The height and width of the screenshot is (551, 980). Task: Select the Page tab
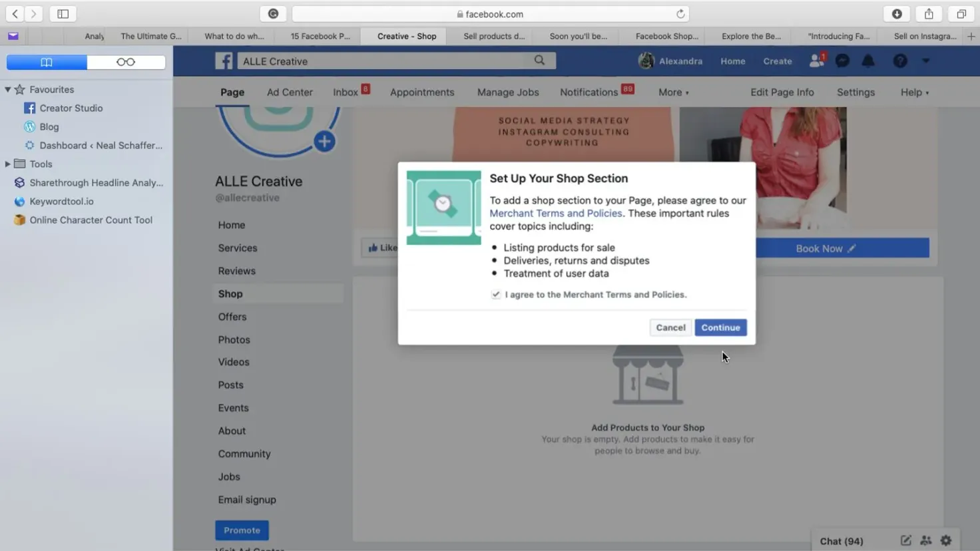click(x=232, y=92)
